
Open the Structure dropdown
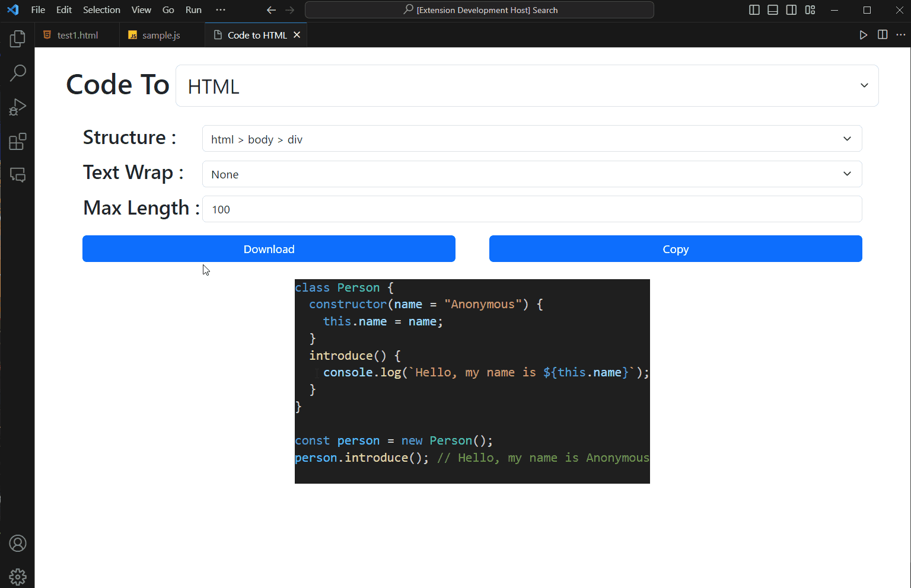click(532, 139)
